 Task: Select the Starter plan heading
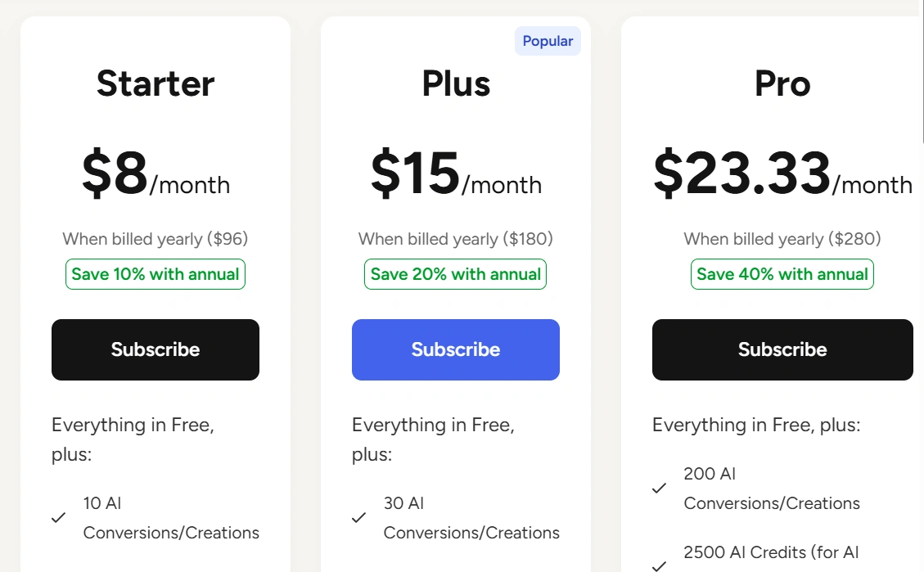pos(156,83)
